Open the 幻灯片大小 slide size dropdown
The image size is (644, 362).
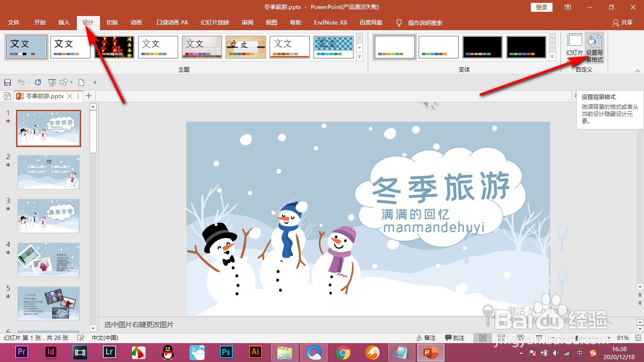coord(575,49)
